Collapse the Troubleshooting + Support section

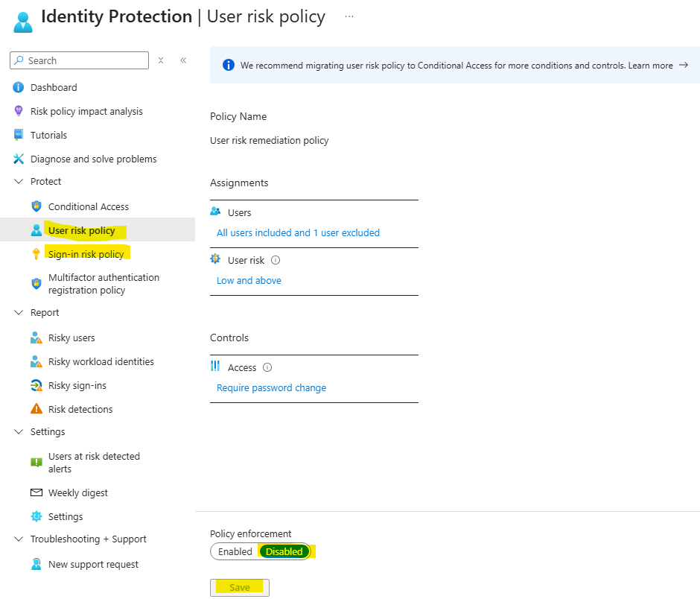tap(19, 539)
